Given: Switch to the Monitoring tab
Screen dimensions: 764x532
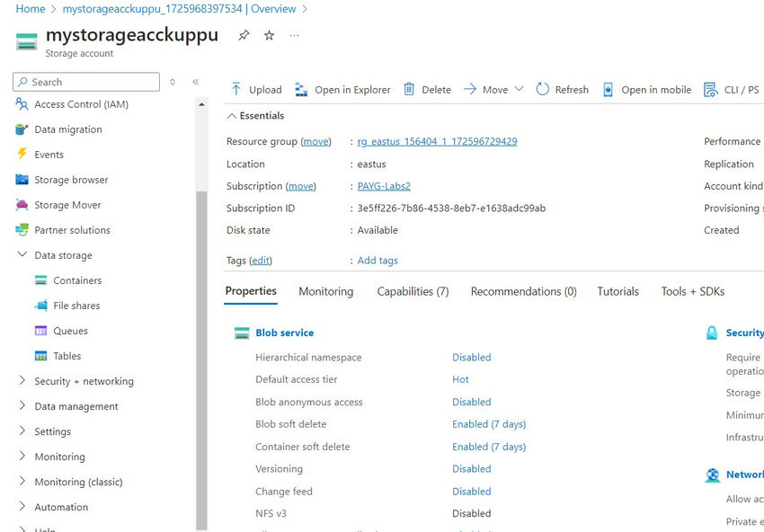Looking at the screenshot, I should coord(326,291).
